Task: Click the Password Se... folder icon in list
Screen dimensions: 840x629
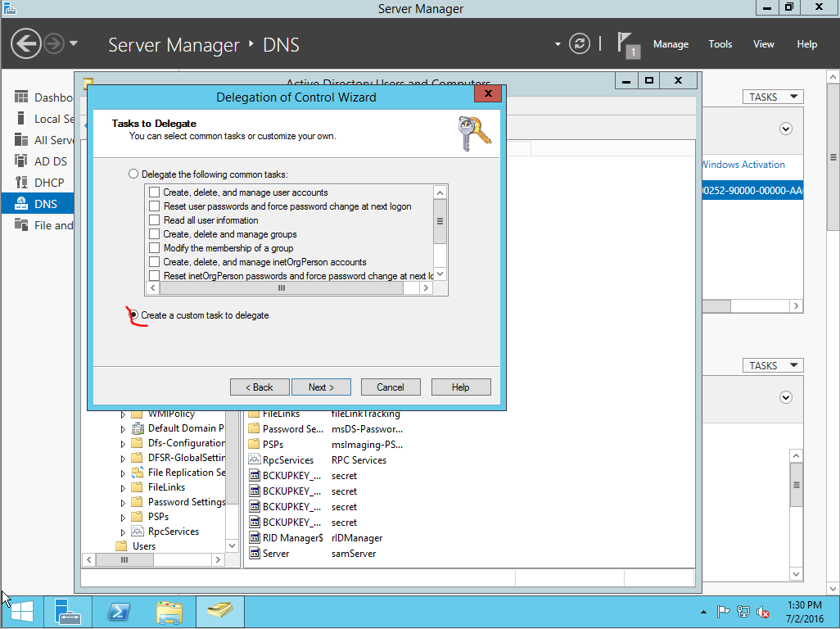Action: [254, 428]
